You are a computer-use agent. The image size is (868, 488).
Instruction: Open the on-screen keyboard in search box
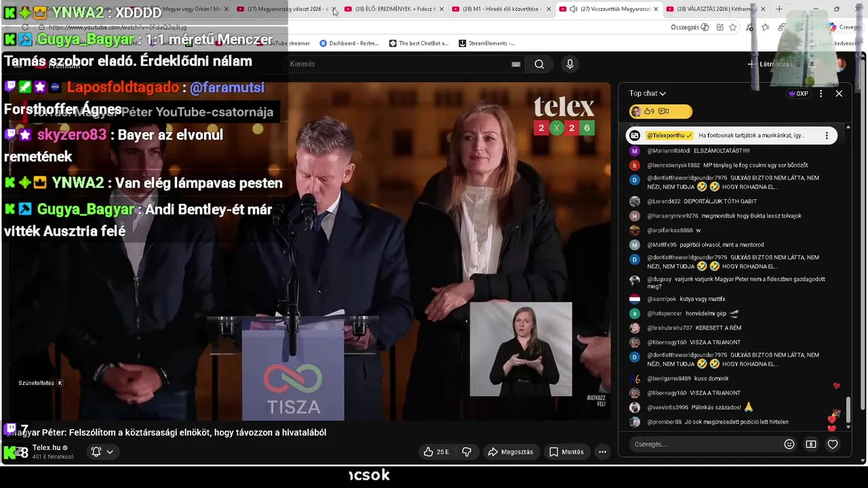coord(516,64)
